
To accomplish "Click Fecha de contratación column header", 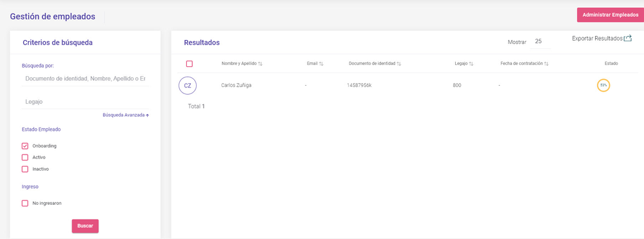I will pyautogui.click(x=522, y=64).
